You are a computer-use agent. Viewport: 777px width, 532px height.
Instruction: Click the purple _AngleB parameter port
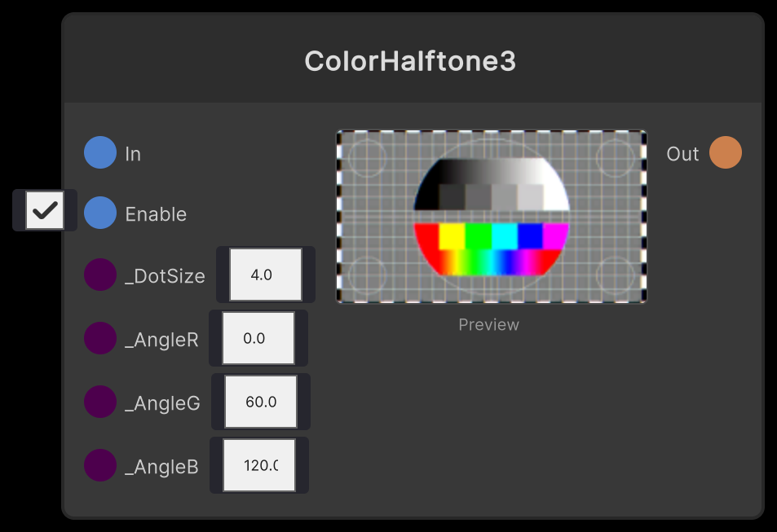tap(99, 465)
